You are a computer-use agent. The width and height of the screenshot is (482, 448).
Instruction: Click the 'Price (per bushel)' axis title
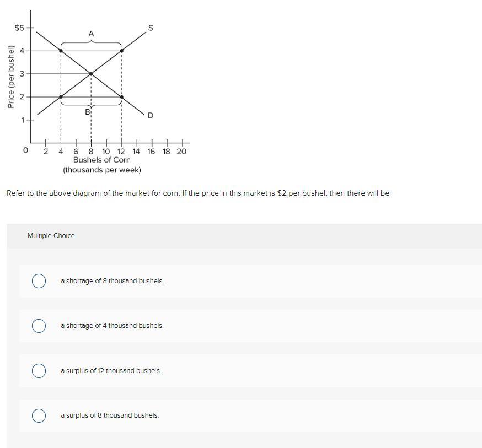(10, 77)
